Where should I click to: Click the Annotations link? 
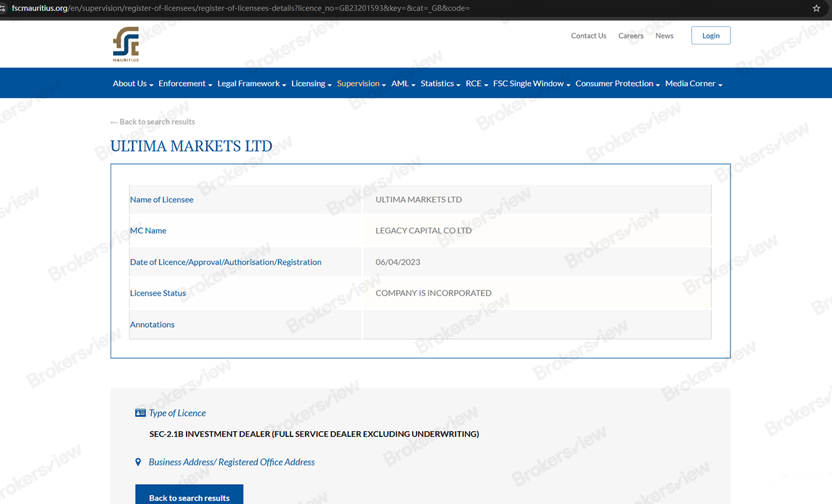pos(152,324)
